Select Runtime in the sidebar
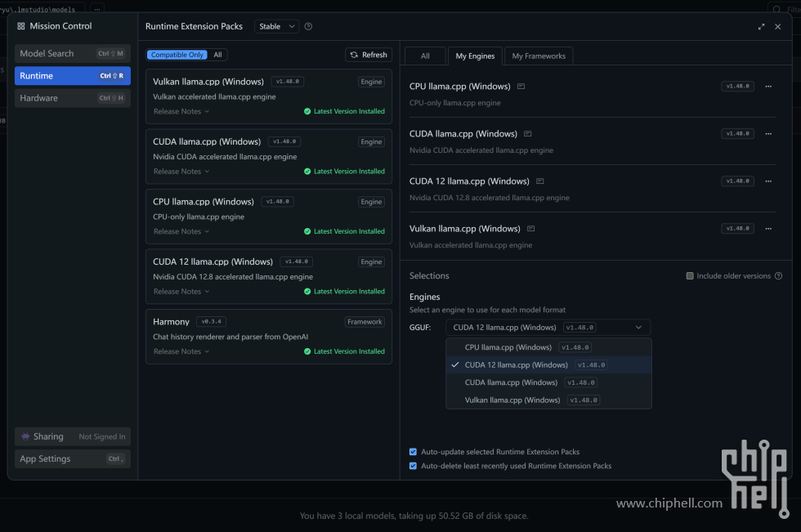The image size is (801, 532). [x=73, y=75]
